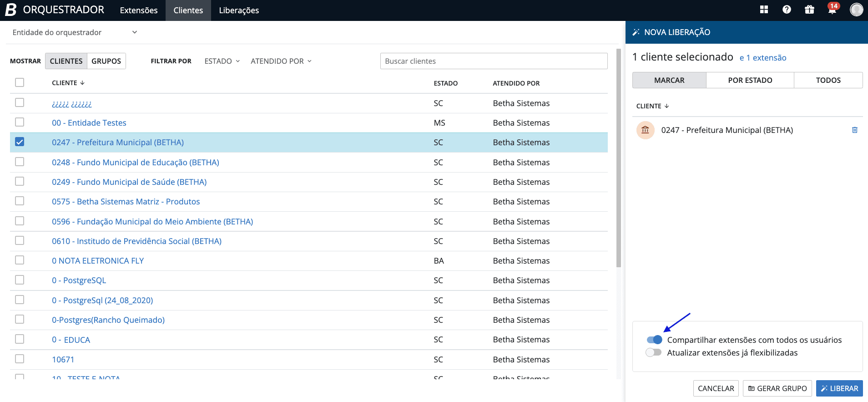Click the Buscar clientes search field
868x402 pixels.
point(494,61)
